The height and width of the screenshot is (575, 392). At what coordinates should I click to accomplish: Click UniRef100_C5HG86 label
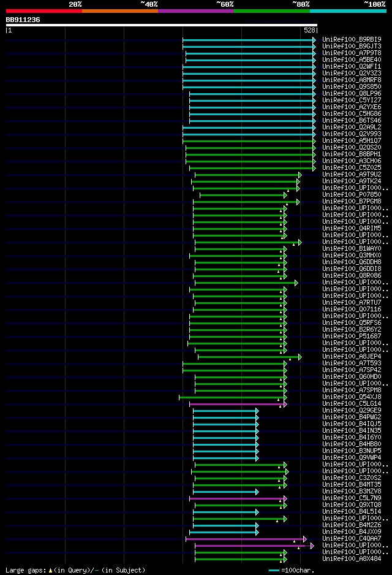point(352,113)
